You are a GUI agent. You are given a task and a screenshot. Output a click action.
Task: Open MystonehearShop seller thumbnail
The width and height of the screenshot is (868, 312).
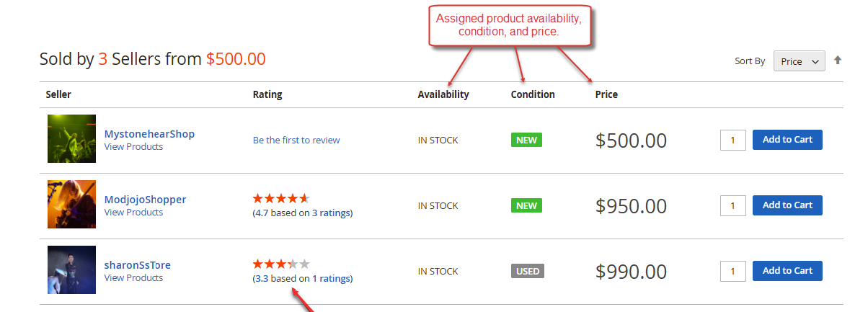pyautogui.click(x=71, y=138)
